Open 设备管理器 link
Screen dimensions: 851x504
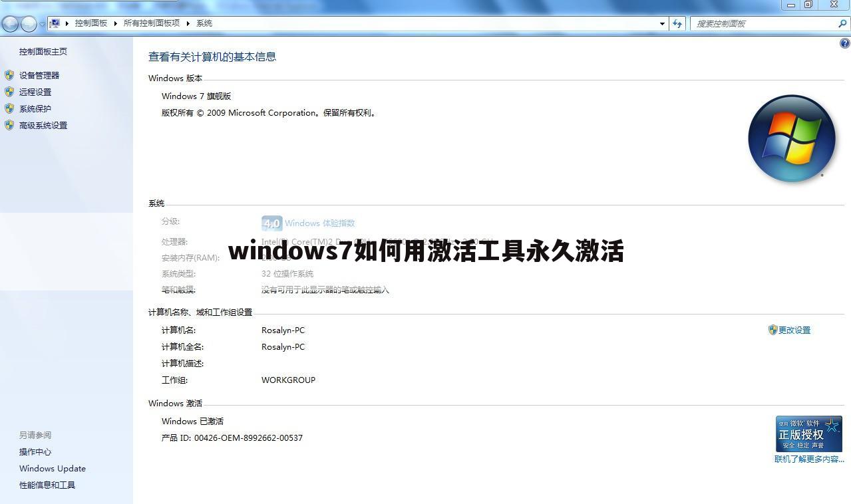(39, 75)
